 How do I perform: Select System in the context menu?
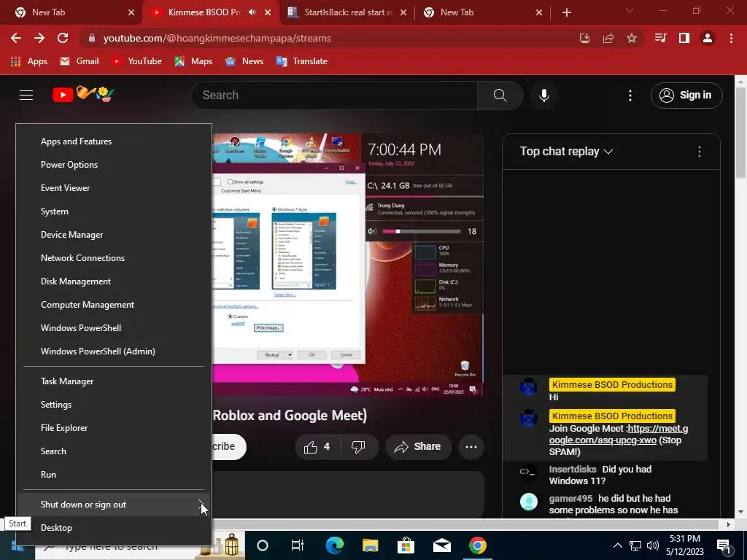[x=115, y=211]
